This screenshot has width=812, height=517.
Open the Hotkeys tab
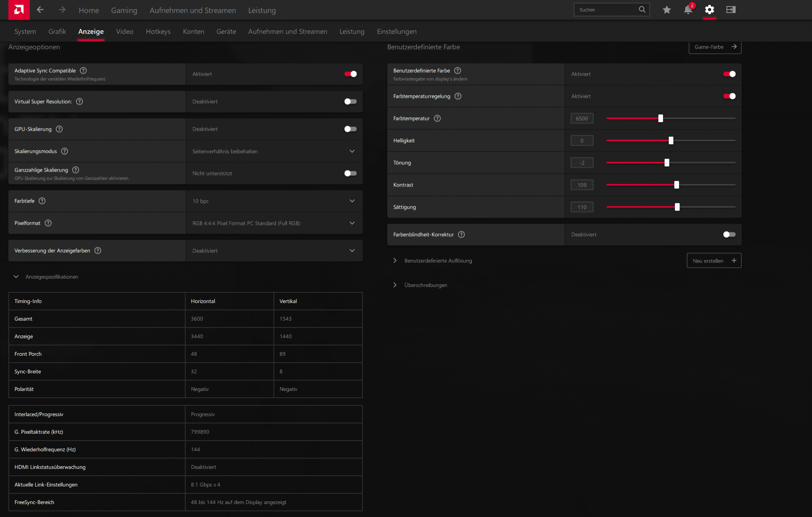[x=158, y=32]
